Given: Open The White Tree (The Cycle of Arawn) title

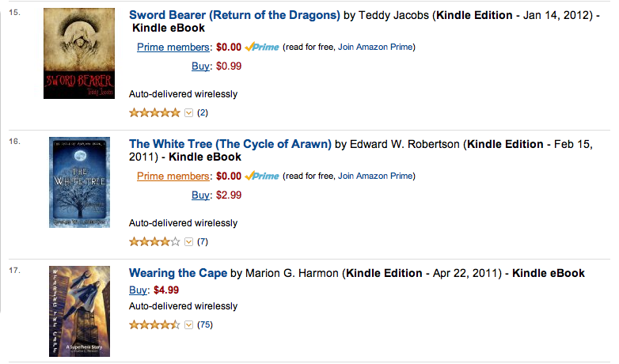Looking at the screenshot, I should pos(230,144).
